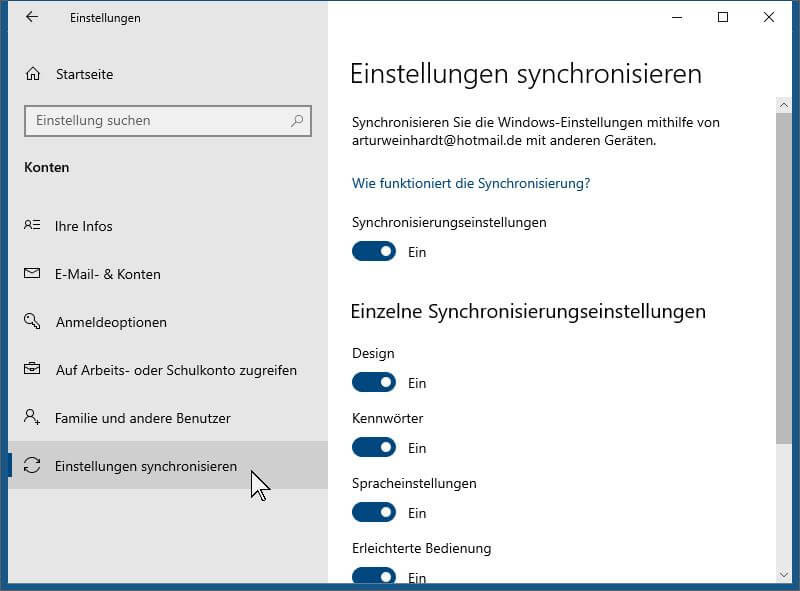Click the E-Mail envelope icon
Image resolution: width=800 pixels, height=591 pixels.
(32, 274)
